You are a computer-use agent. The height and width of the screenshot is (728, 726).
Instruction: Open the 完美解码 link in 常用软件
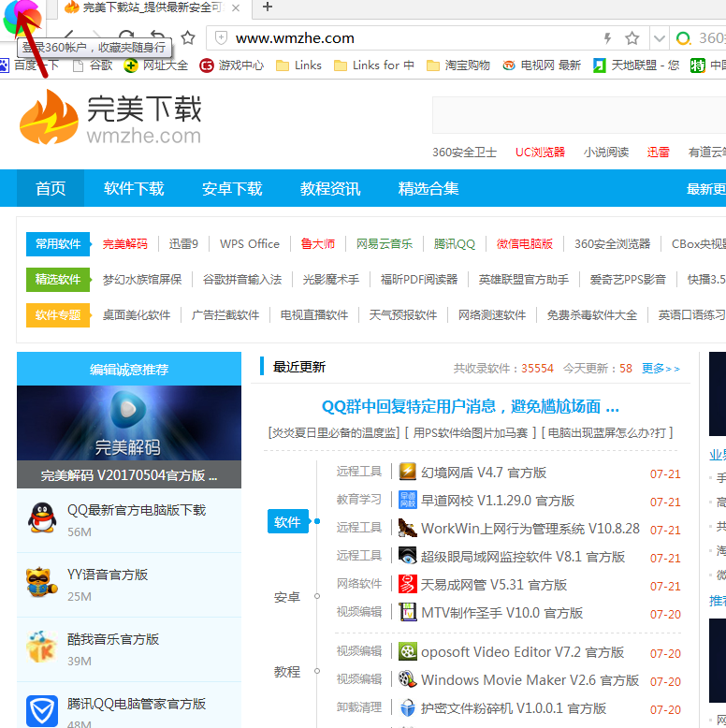click(x=124, y=244)
